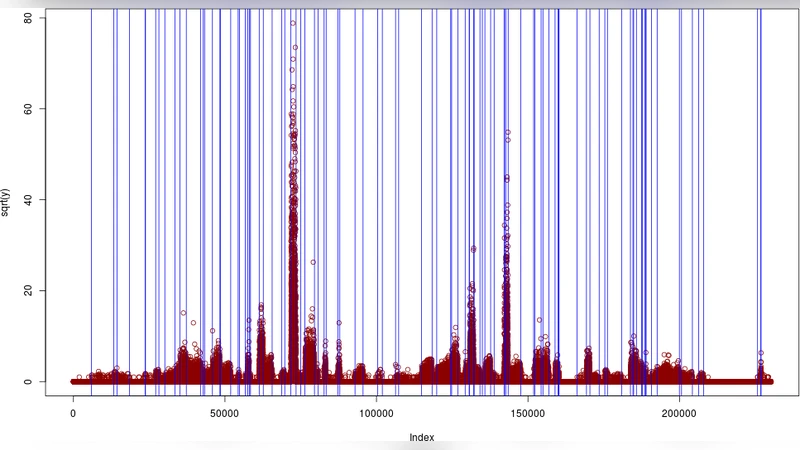The width and height of the screenshot is (800, 450).
Task: Click the 'sqrt(y)' y-axis label
Action: (x=15, y=200)
